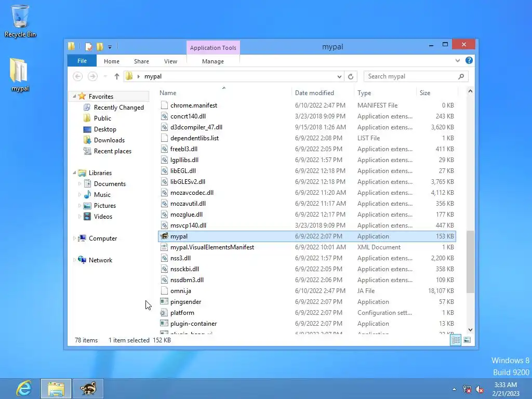Collapse the Libraries tree section
Screen dimensions: 532x399
[74, 172]
